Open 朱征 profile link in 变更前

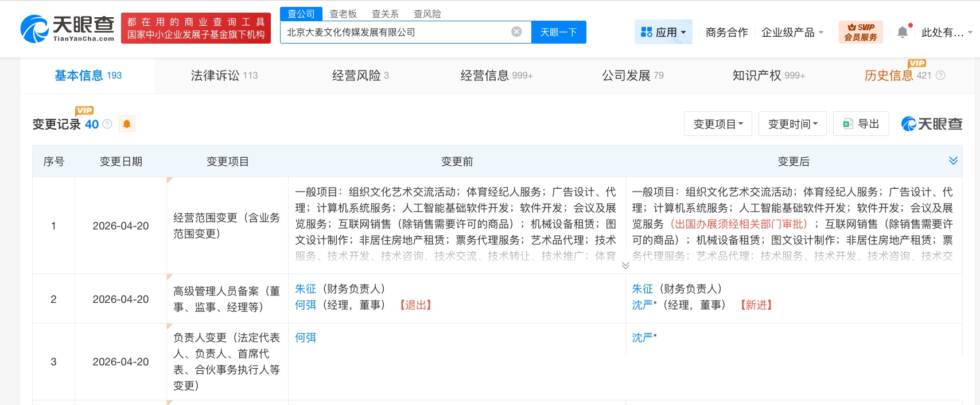[305, 289]
